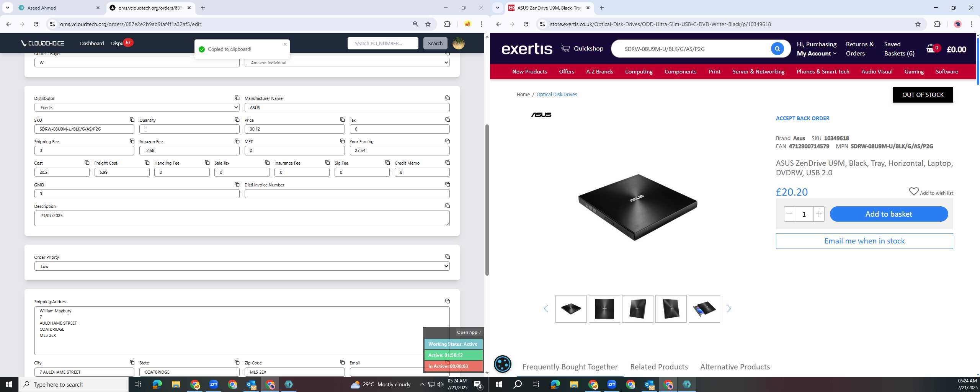Viewport: 980px width, 392px height.
Task: Copy the Insurance Fee value
Action: pos(327,163)
